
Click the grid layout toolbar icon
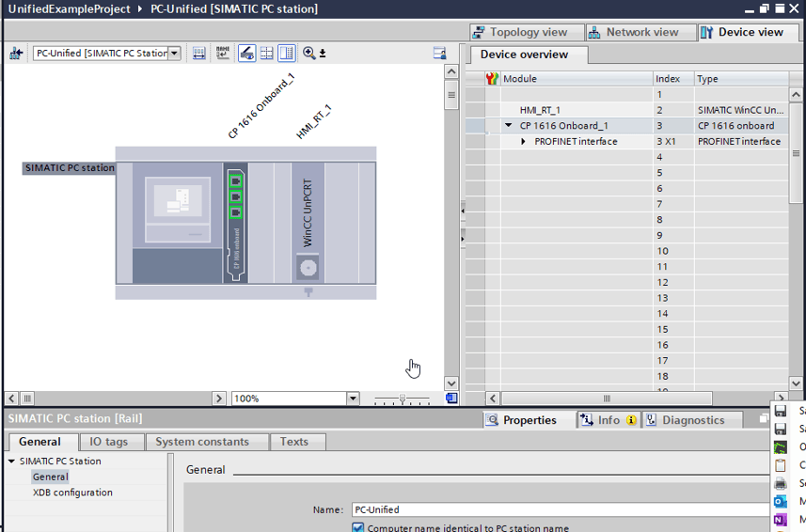(266, 53)
